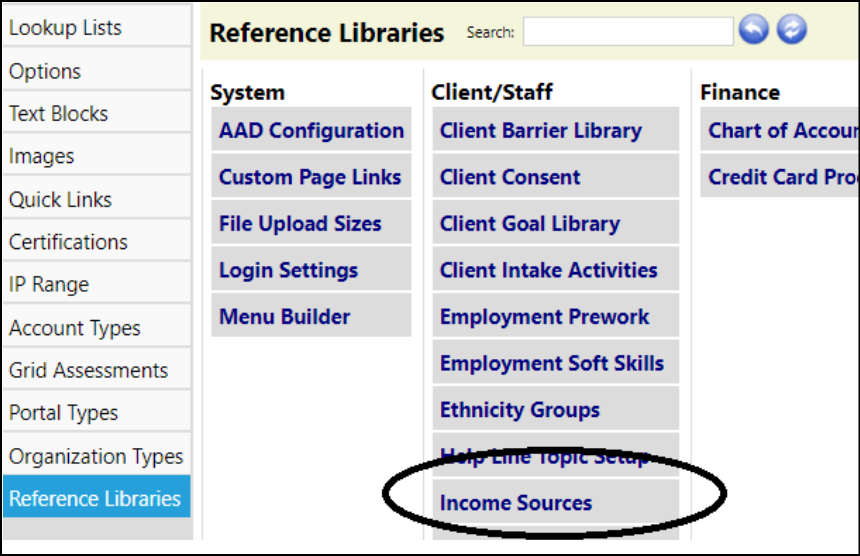Open Client Goal Library

click(556, 223)
